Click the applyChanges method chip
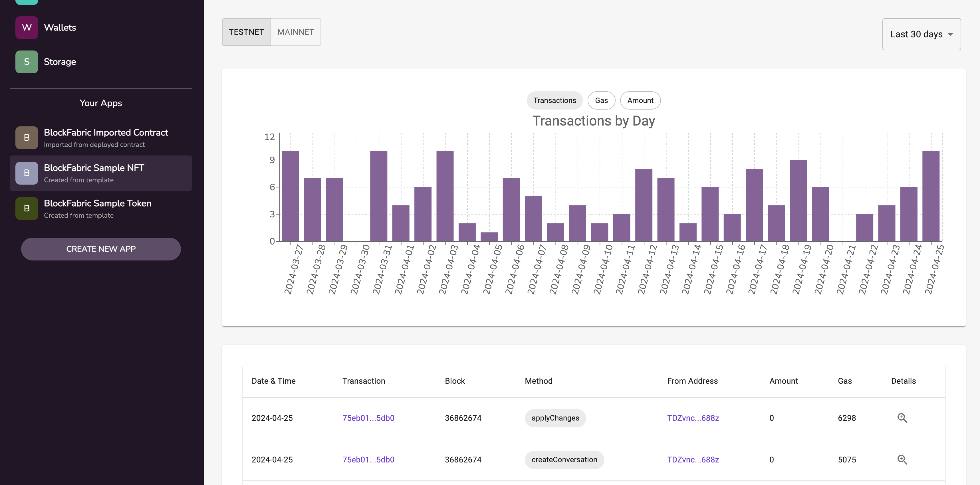 coord(555,418)
